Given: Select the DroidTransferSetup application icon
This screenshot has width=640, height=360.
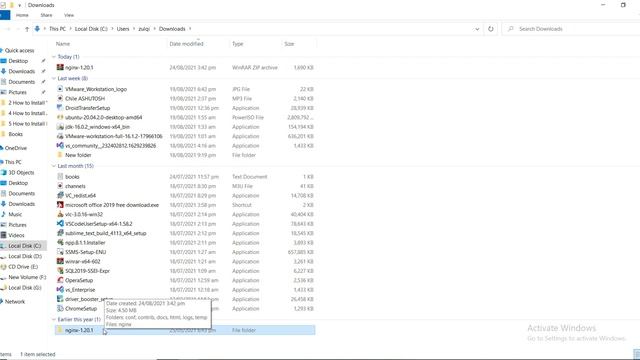Looking at the screenshot, I should 60,108.
